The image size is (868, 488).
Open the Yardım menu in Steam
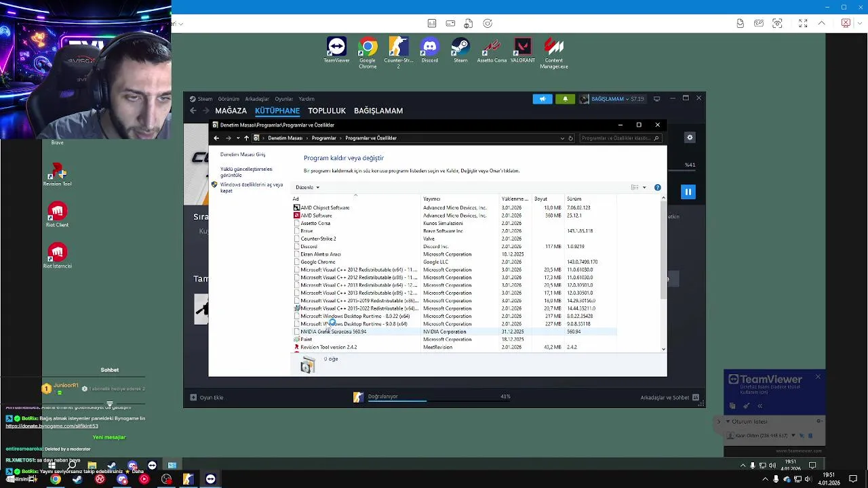(x=307, y=99)
